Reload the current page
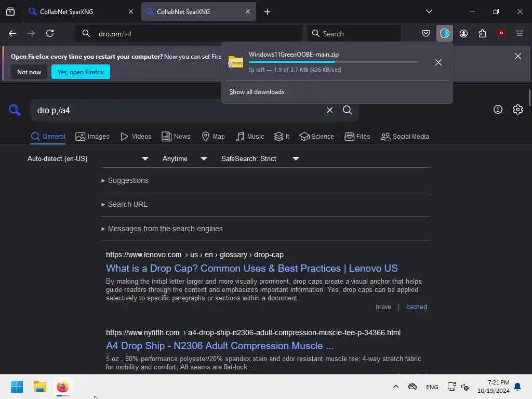This screenshot has height=399, width=532. click(50, 33)
